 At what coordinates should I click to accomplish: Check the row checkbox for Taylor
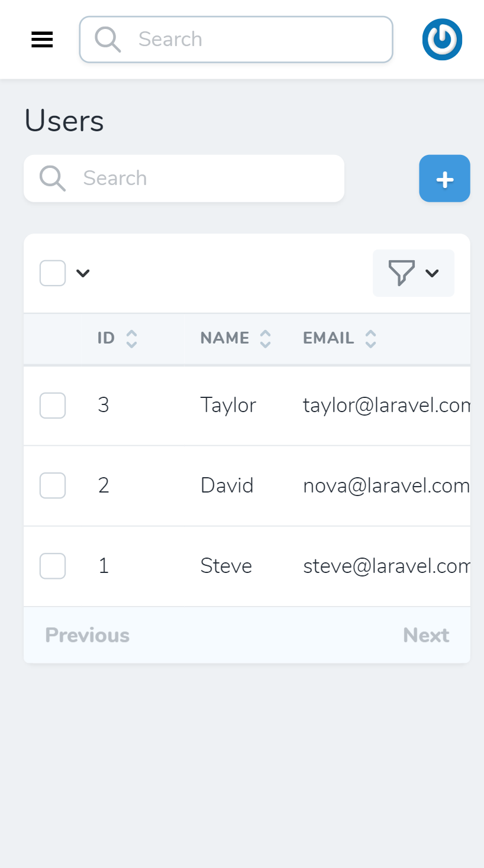pos(52,405)
